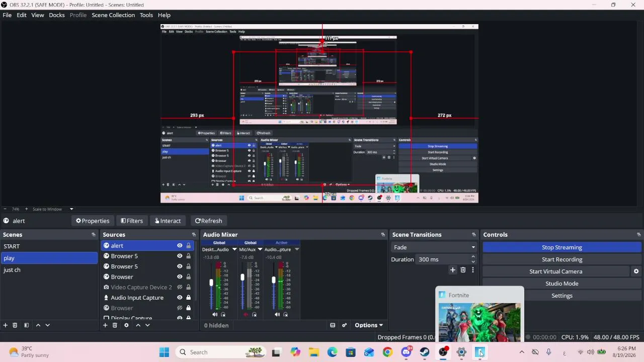Screen dimensions: 644x362
Task: Pop out the Audio Mixer dock
Action: click(x=383, y=235)
